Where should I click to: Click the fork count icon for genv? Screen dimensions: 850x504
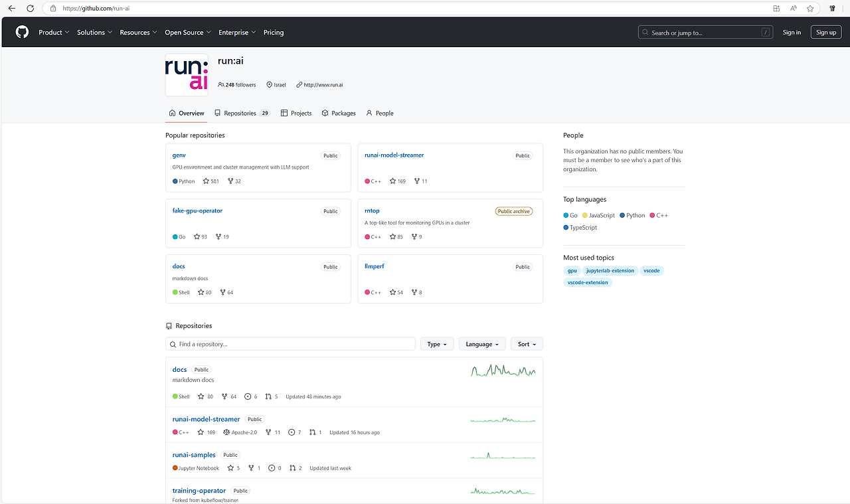tap(230, 181)
